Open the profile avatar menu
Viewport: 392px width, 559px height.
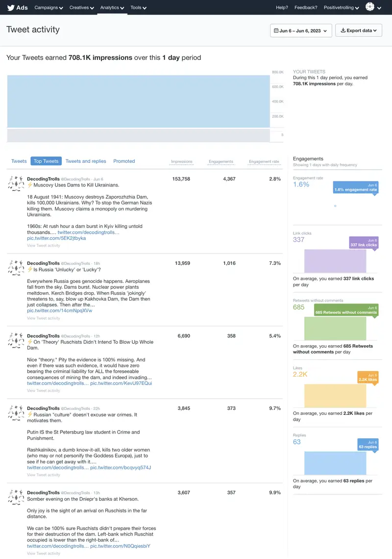[372, 7]
